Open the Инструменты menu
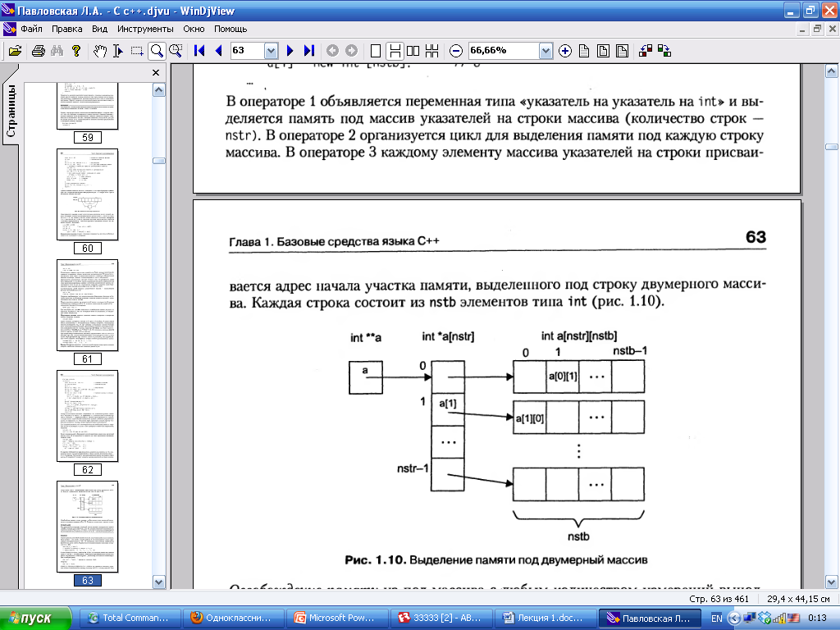840x630 pixels. point(145,29)
